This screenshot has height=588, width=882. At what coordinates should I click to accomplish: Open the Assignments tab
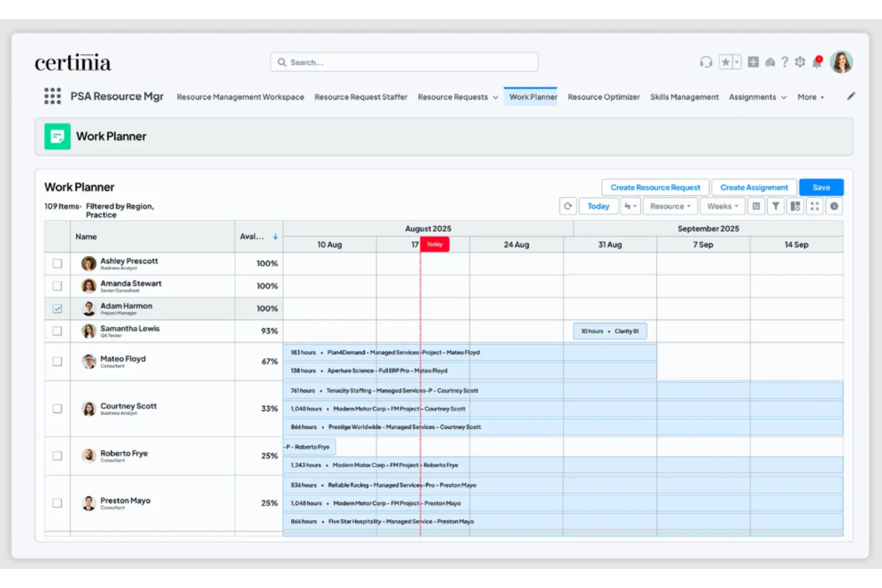click(752, 97)
